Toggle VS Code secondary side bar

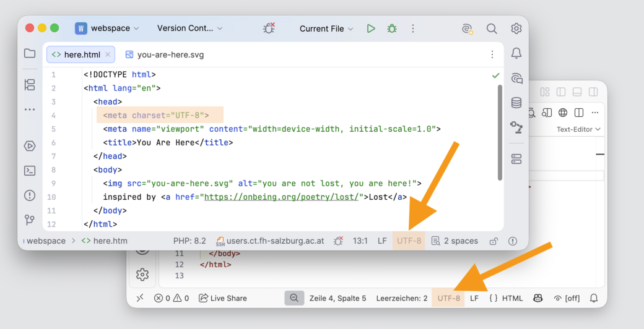click(x=593, y=92)
